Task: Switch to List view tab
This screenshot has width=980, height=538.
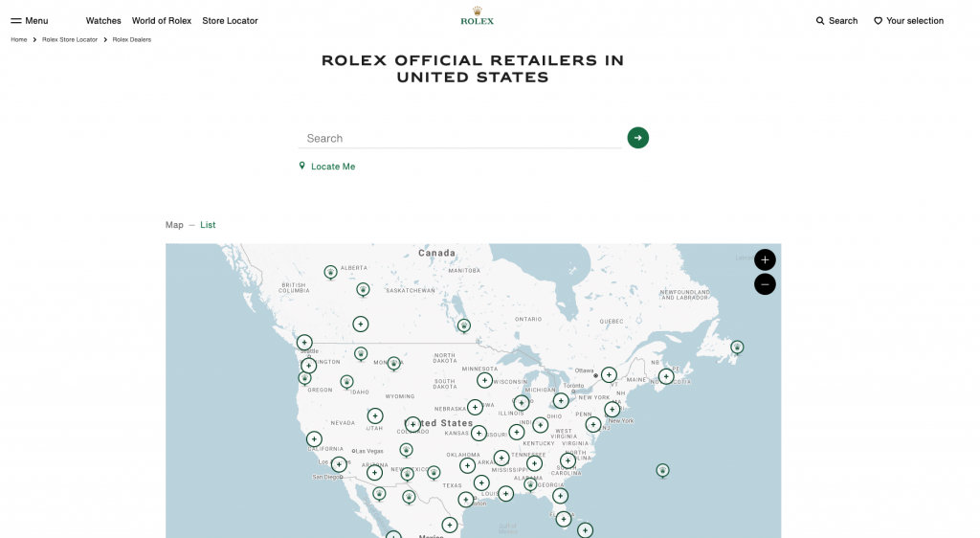Action: [x=208, y=225]
